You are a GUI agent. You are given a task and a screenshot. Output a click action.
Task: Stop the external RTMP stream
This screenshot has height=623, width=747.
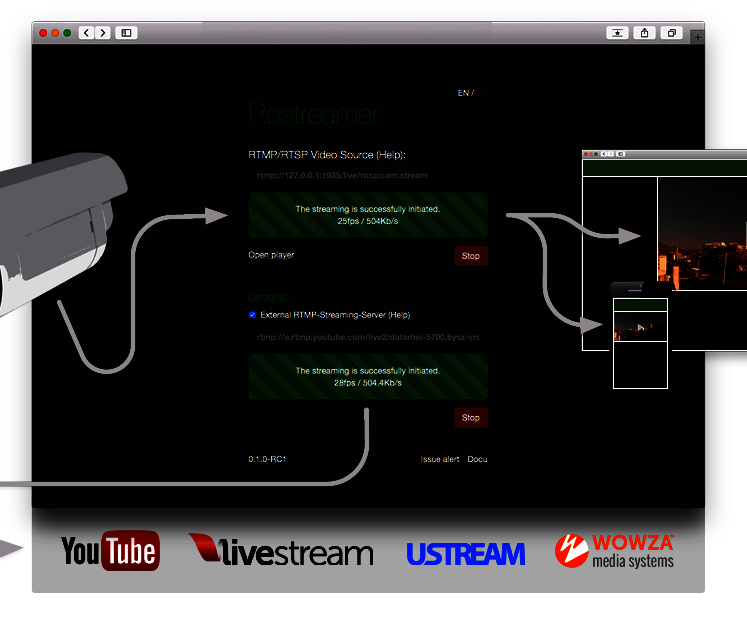tap(471, 418)
